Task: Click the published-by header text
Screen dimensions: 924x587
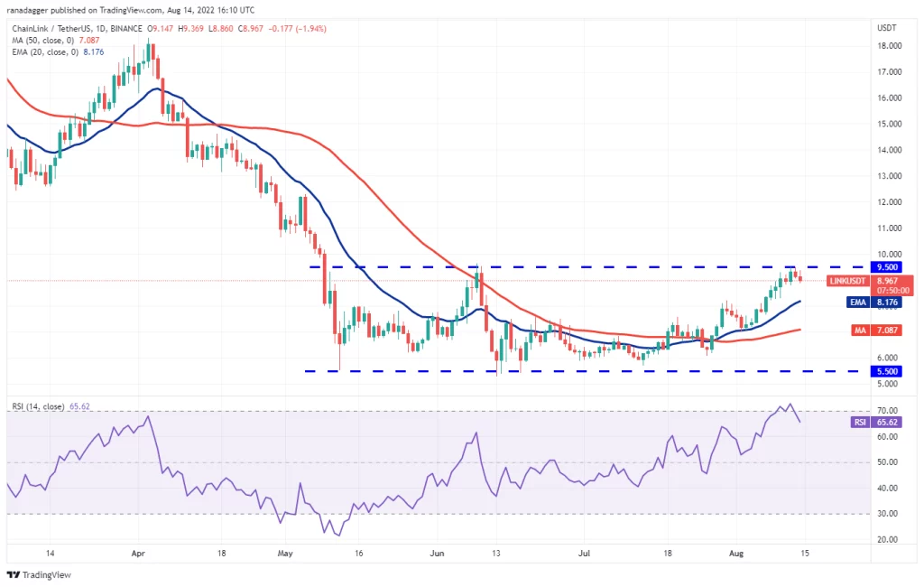Action: click(131, 10)
